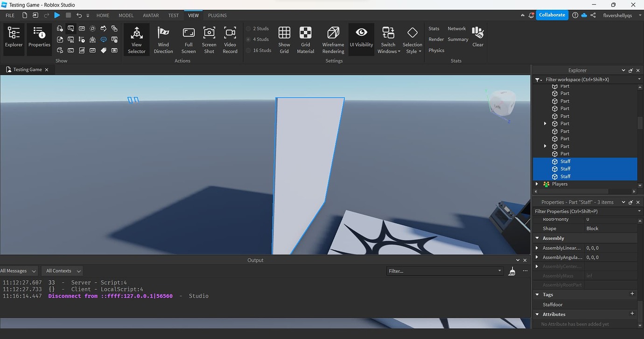Open the All Contexts filter dropdown
The image size is (644, 339).
[62, 271]
